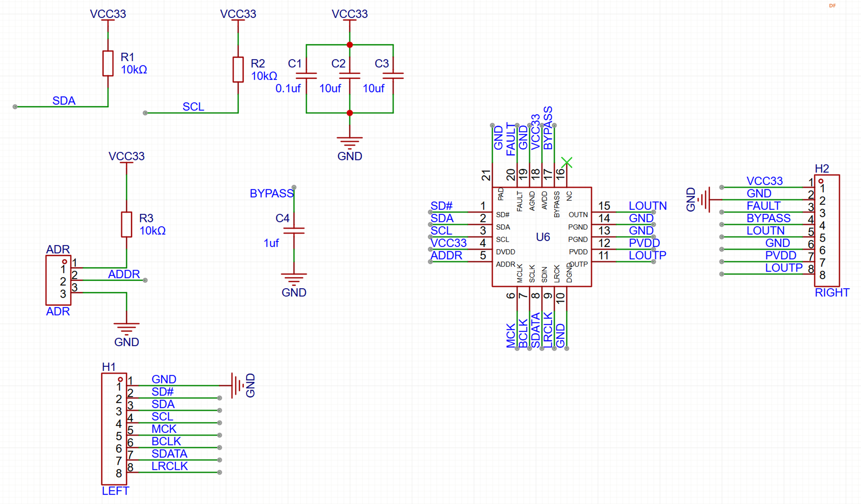Click the SD# label on U6 pin 1
This screenshot has height=504, width=861.
click(x=441, y=206)
